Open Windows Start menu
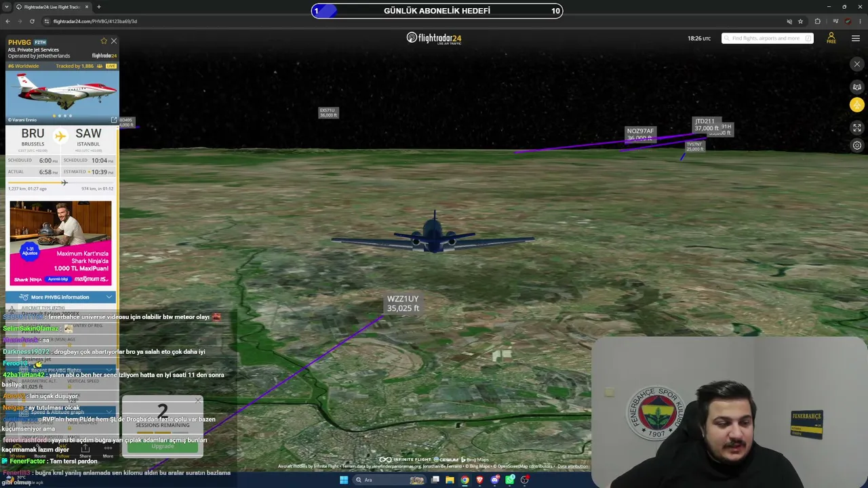This screenshot has height=488, width=868. coord(344,480)
